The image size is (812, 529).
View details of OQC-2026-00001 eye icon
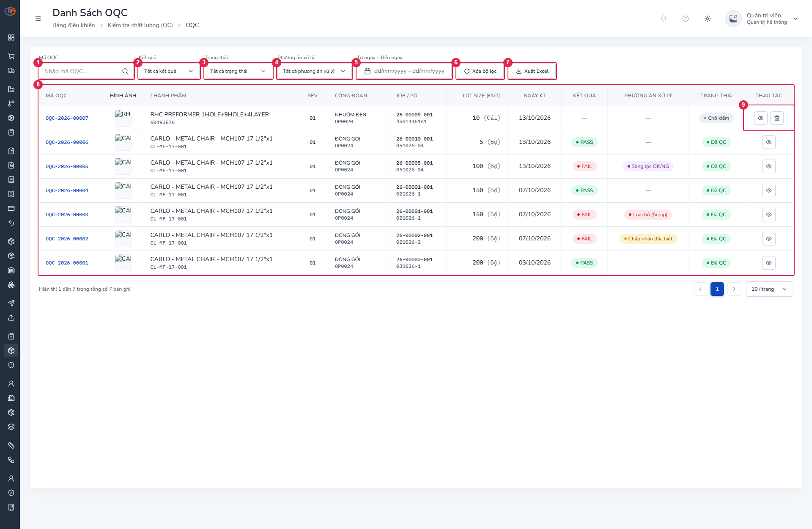(769, 263)
